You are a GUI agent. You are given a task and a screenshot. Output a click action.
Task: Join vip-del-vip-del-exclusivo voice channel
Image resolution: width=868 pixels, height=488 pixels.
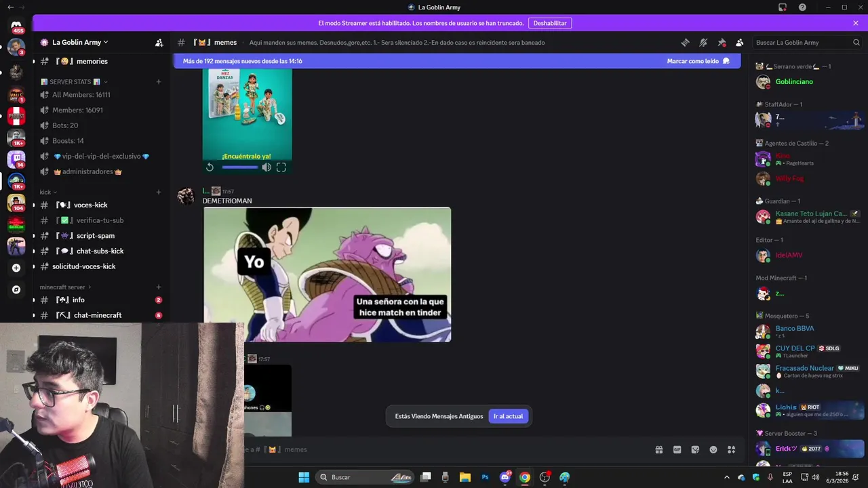click(x=100, y=156)
